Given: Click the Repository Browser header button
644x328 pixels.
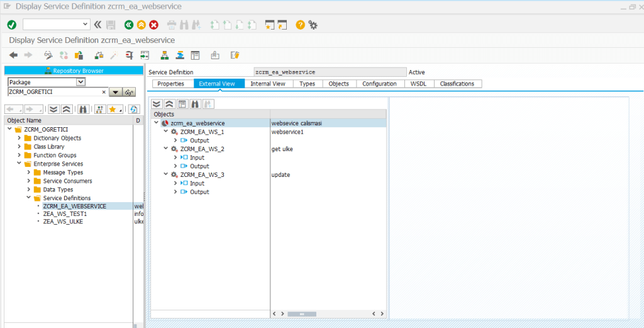Looking at the screenshot, I should [74, 71].
